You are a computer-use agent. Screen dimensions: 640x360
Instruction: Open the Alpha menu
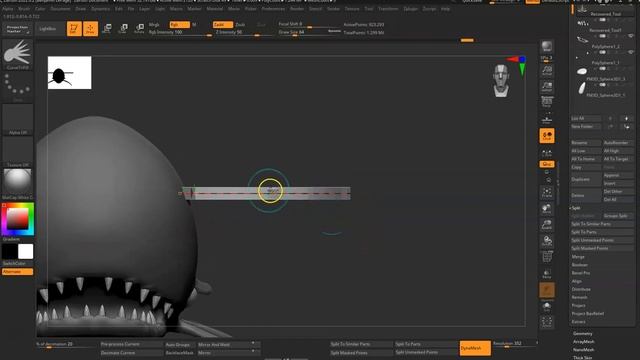pyautogui.click(x=8, y=9)
